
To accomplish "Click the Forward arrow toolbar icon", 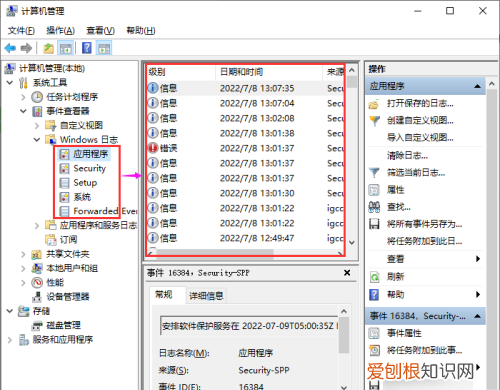I will pos(26,48).
